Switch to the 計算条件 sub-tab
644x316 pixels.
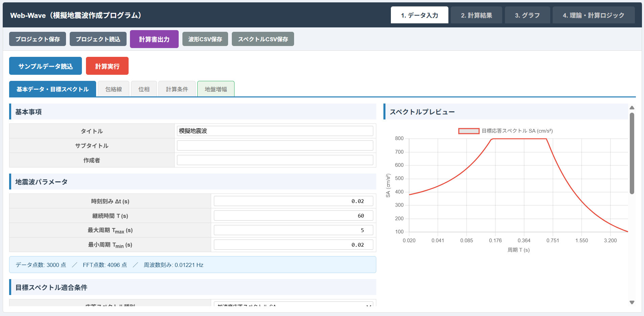(177, 89)
